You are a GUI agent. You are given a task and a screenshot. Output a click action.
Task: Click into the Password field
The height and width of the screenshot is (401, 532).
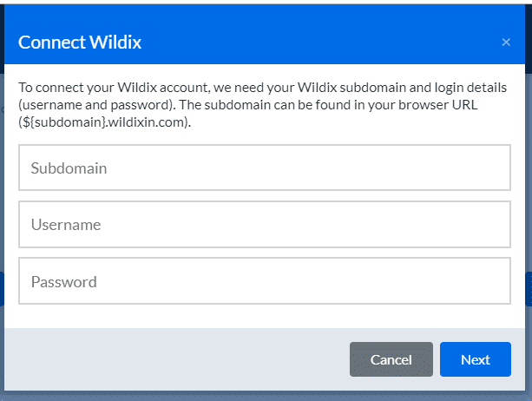pos(265,281)
